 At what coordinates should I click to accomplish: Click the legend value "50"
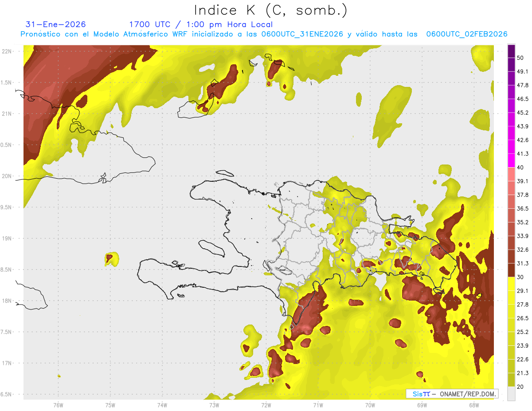click(521, 58)
